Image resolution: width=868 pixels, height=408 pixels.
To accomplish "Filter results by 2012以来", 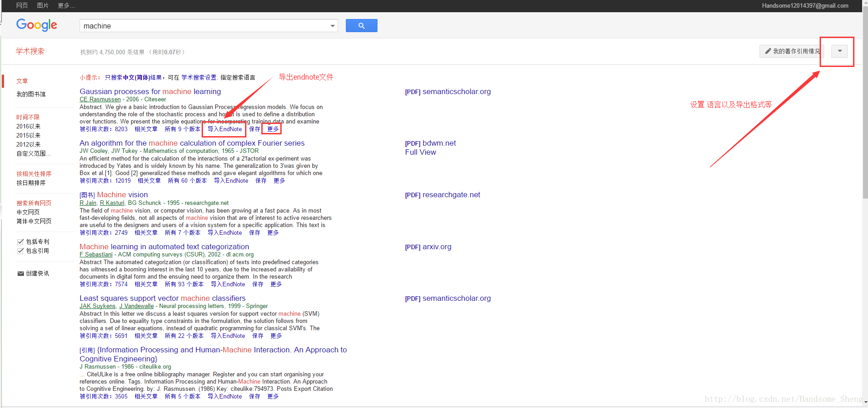I will click(28, 144).
